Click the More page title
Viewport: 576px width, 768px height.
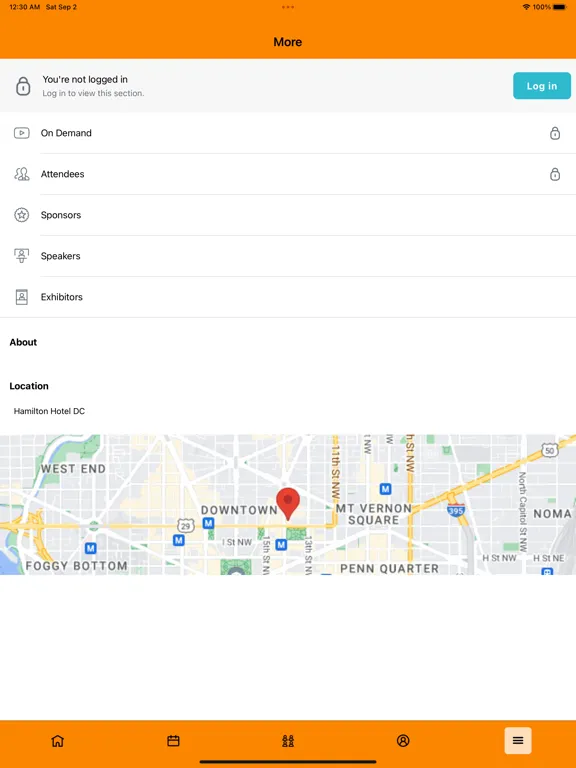point(288,42)
